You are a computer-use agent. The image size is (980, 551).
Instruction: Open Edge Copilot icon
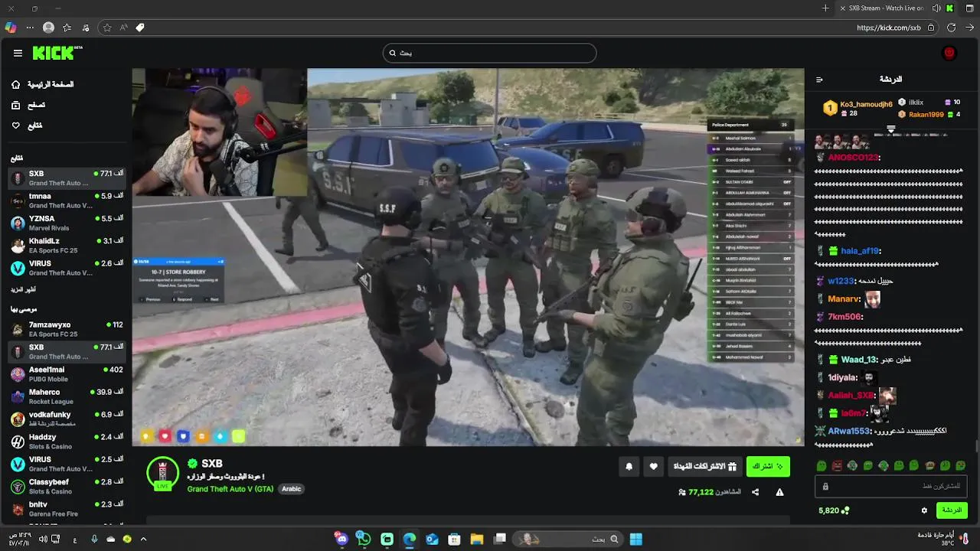coord(10,28)
